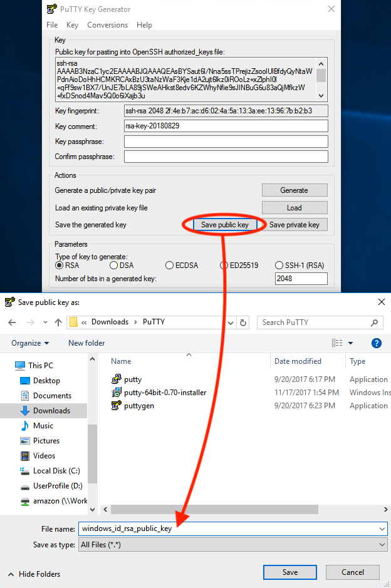
Task: Open recent locations chevron next to Forward
Action: click(x=45, y=322)
